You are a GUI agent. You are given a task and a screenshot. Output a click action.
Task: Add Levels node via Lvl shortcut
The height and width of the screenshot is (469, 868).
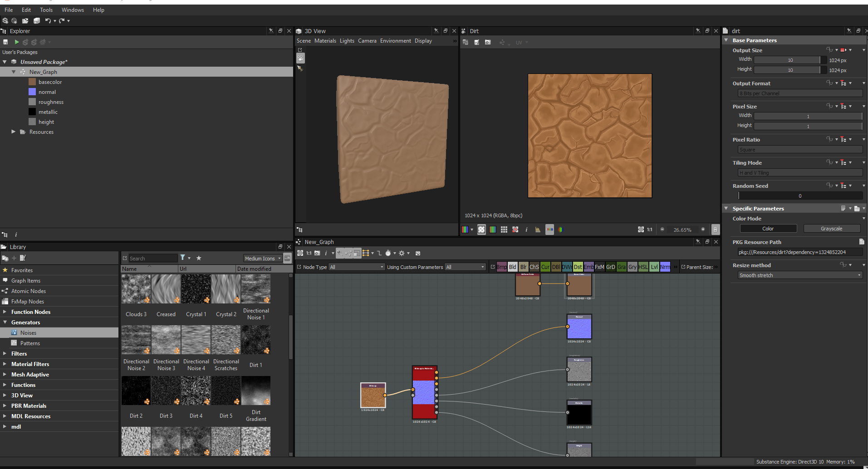654,267
